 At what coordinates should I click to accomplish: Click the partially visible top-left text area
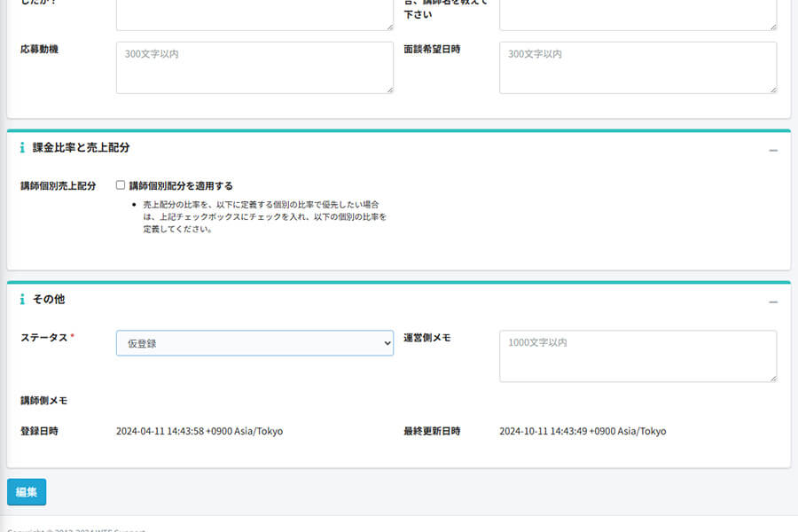(x=254, y=14)
